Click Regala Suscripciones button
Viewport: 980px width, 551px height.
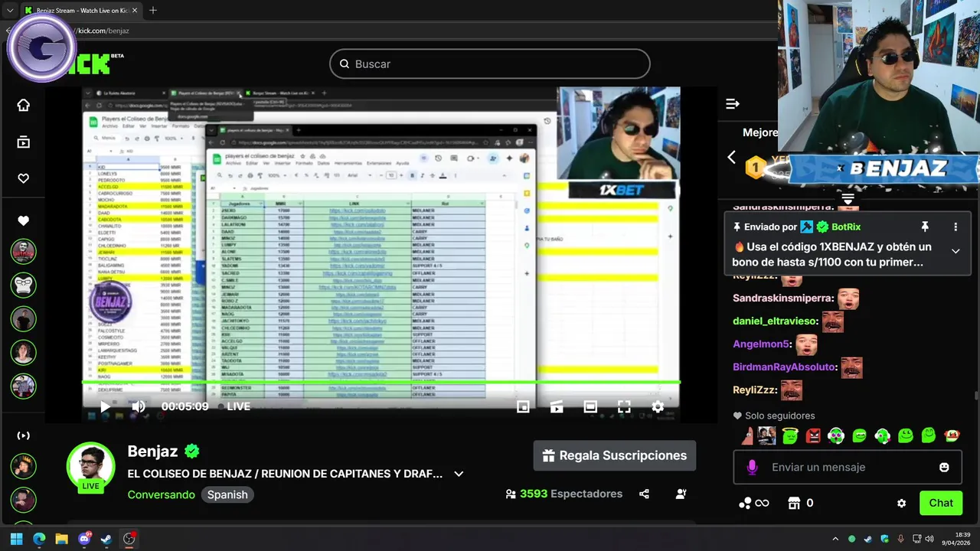click(614, 455)
